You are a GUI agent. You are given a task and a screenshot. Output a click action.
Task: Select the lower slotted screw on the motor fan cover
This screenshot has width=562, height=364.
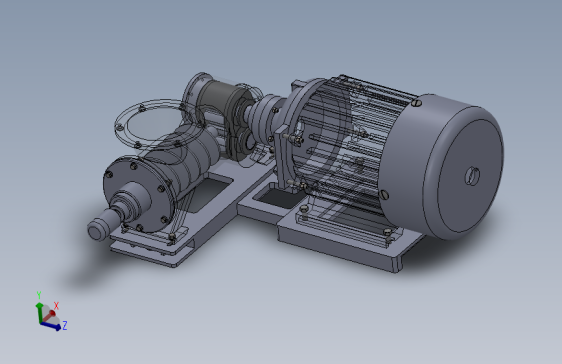coord(384,195)
